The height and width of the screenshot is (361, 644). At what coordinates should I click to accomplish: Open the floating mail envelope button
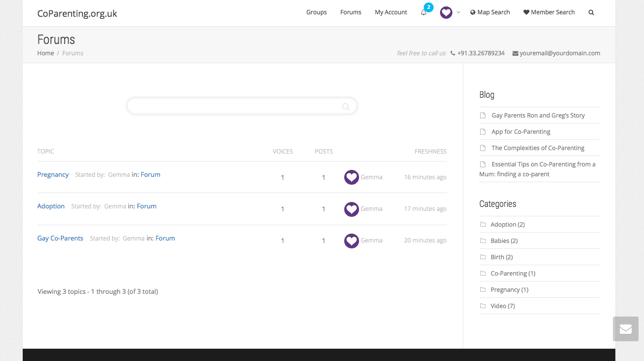626,329
